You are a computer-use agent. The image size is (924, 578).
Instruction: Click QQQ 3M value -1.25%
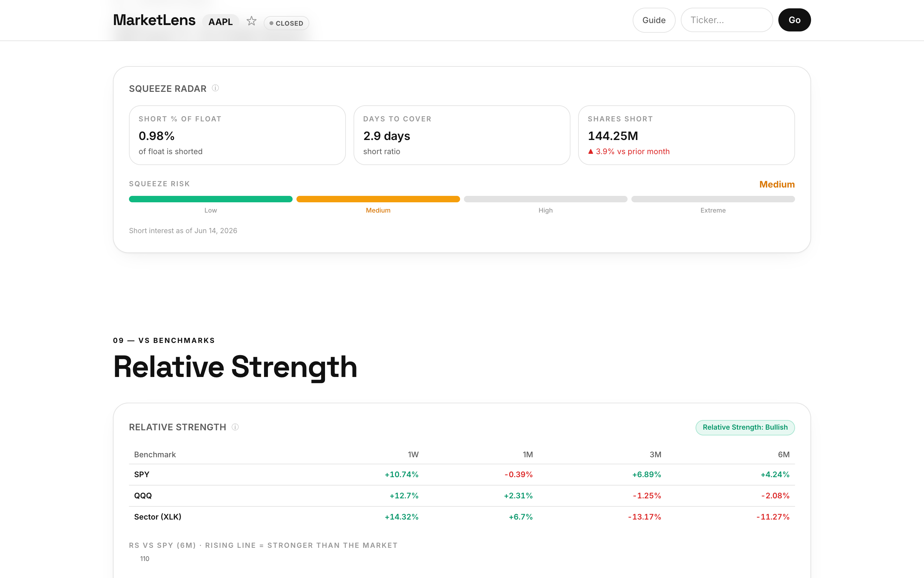pos(647,496)
